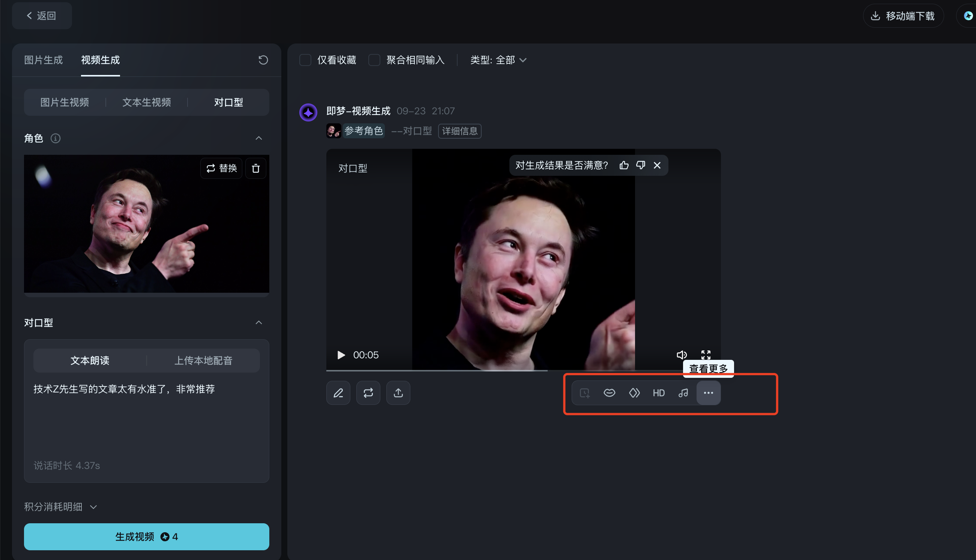
Task: Click the lip-sync mouth icon in video toolbar
Action: (x=609, y=393)
